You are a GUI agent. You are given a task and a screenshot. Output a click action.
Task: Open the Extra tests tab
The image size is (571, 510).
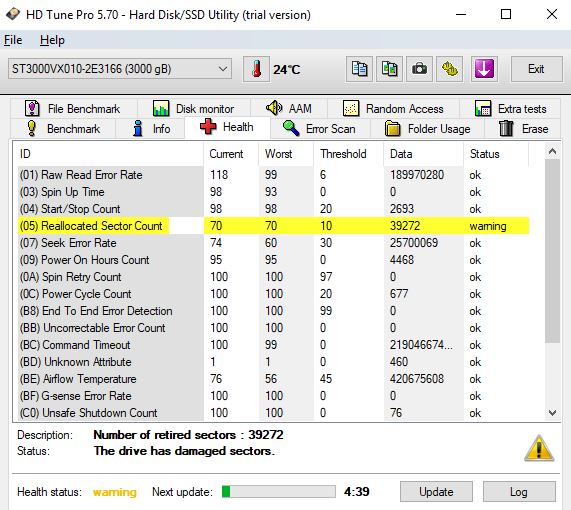(x=510, y=109)
